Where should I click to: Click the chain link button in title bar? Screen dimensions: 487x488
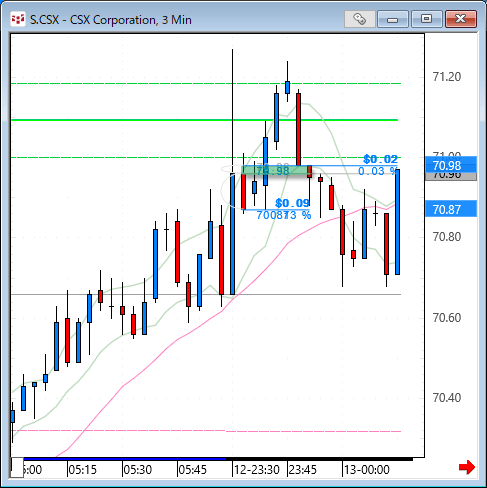pos(360,19)
